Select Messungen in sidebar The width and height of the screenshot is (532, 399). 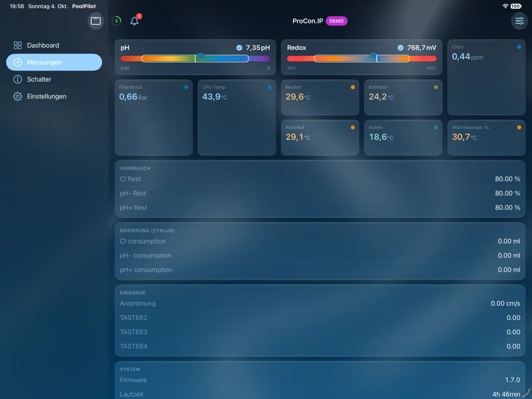[x=54, y=63]
